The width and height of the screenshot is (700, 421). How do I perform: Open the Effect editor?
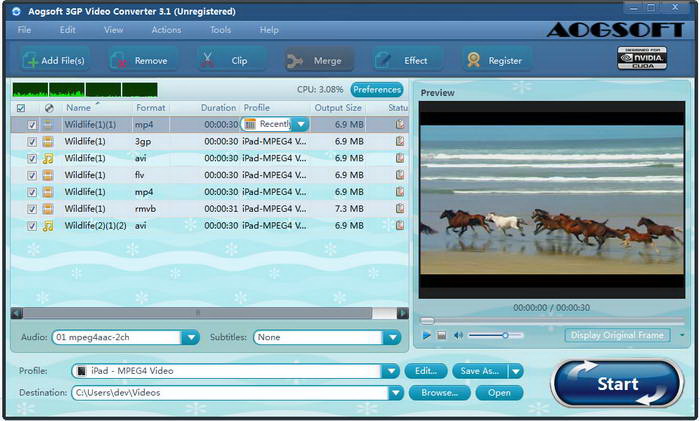383,60
